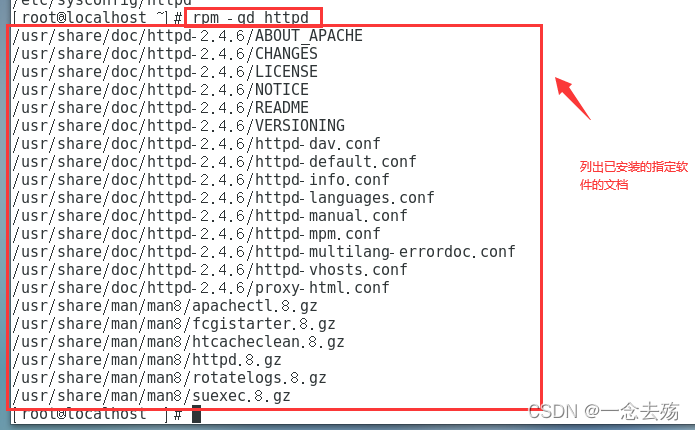Click the httpd-manual.conf path line
695x430 pixels.
click(210, 216)
